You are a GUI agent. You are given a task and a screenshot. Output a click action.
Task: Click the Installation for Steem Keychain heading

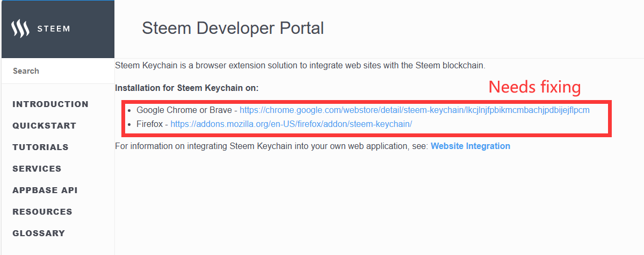[x=187, y=88]
